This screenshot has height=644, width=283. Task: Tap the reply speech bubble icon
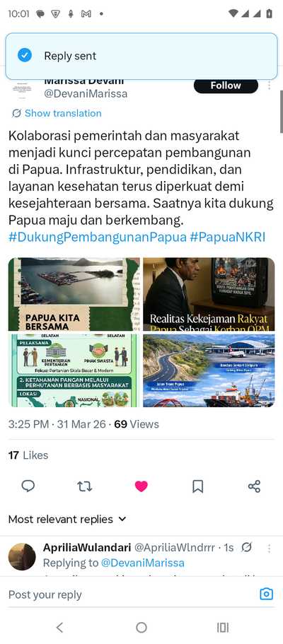click(28, 486)
